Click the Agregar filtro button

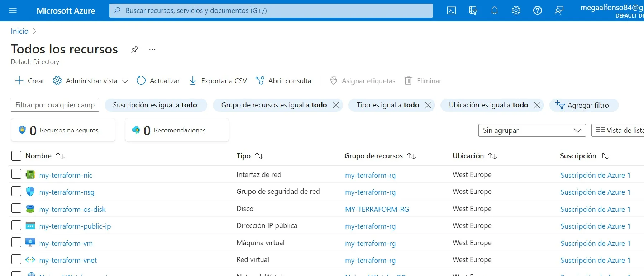(583, 105)
